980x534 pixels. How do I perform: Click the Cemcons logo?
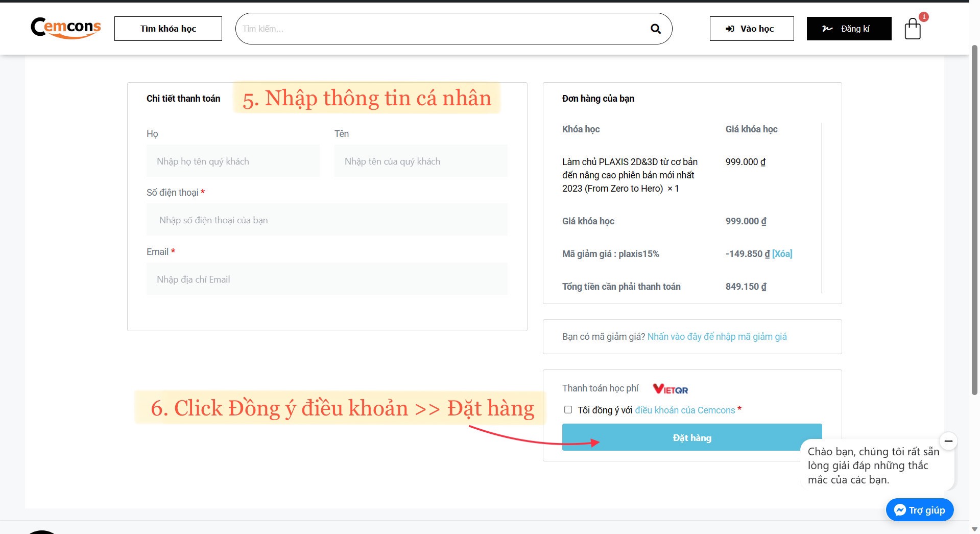[66, 28]
